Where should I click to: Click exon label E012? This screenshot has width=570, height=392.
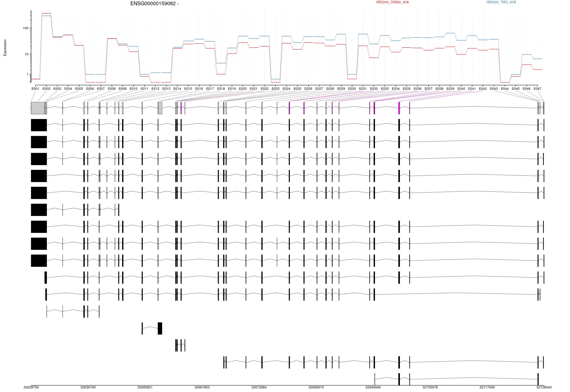tap(155, 89)
